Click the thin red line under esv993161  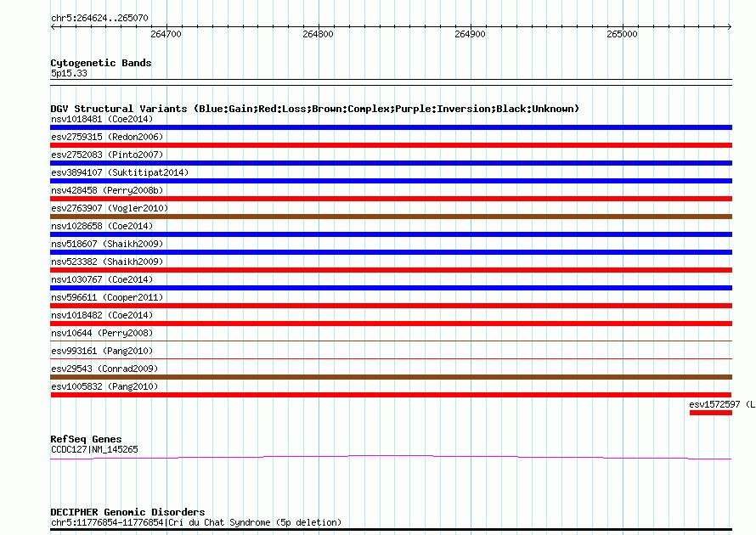[x=391, y=358]
